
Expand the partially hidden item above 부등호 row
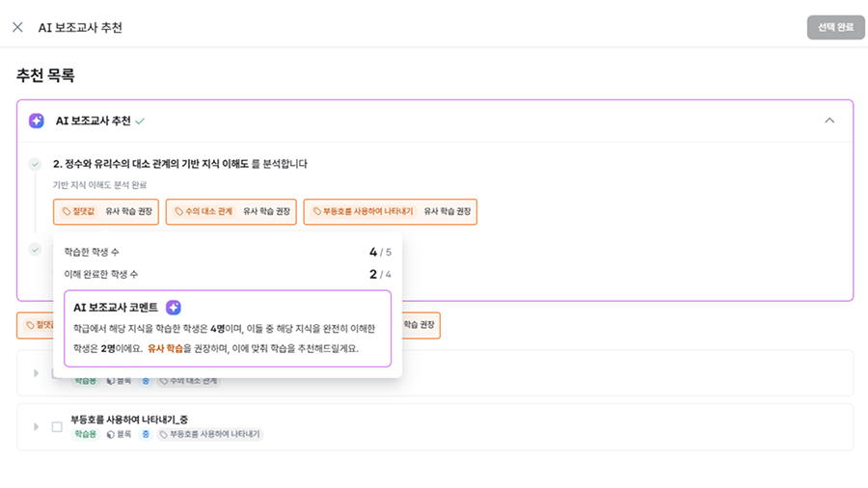pos(37,372)
